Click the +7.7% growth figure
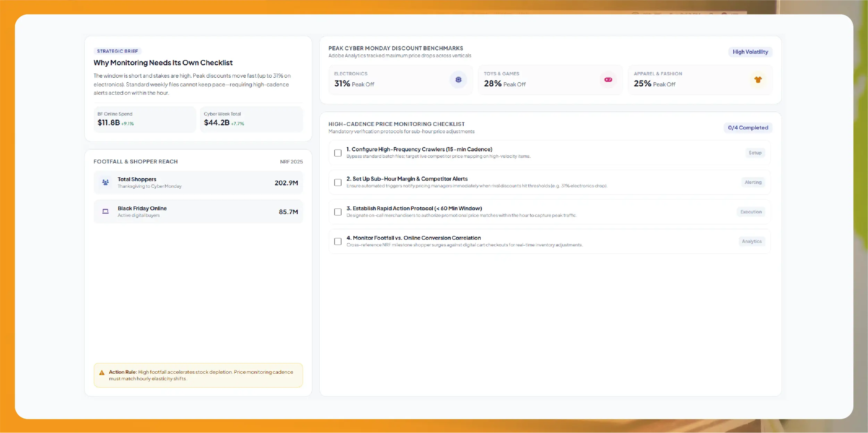Viewport: 868px width, 433px height. point(238,124)
